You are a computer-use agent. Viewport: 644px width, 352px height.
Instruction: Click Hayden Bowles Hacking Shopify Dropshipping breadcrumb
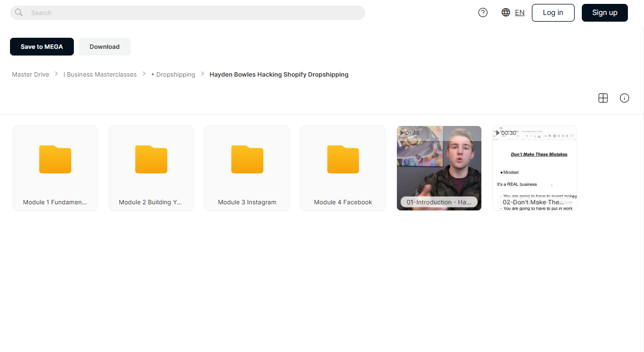pyautogui.click(x=279, y=74)
